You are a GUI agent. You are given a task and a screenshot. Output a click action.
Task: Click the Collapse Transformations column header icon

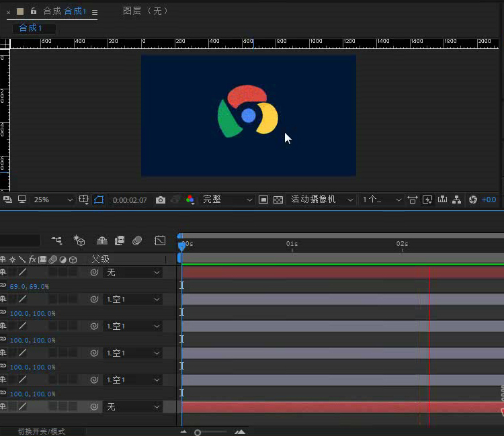(13, 259)
